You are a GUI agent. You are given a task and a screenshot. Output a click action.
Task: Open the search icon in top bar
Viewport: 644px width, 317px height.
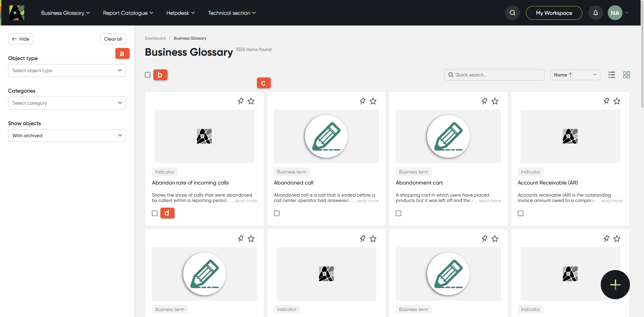tap(512, 13)
